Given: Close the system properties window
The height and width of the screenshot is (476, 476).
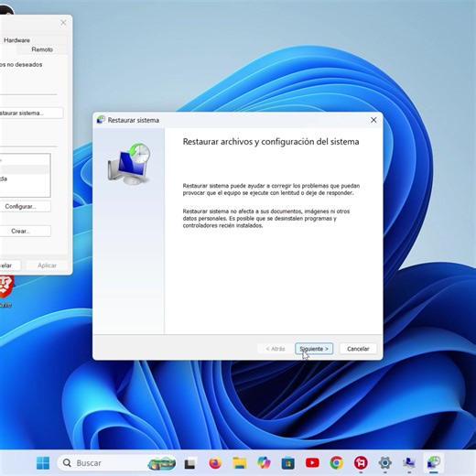Looking at the screenshot, I should [x=63, y=23].
